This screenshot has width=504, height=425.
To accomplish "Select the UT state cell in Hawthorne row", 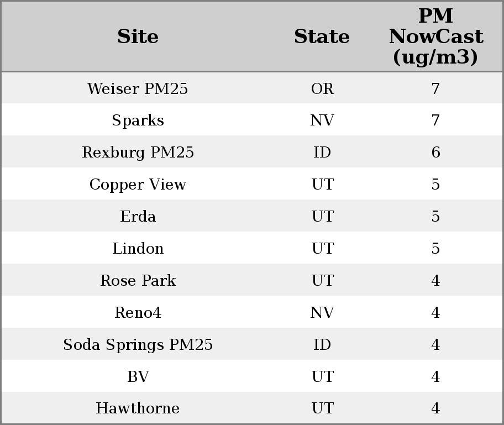I will (322, 408).
